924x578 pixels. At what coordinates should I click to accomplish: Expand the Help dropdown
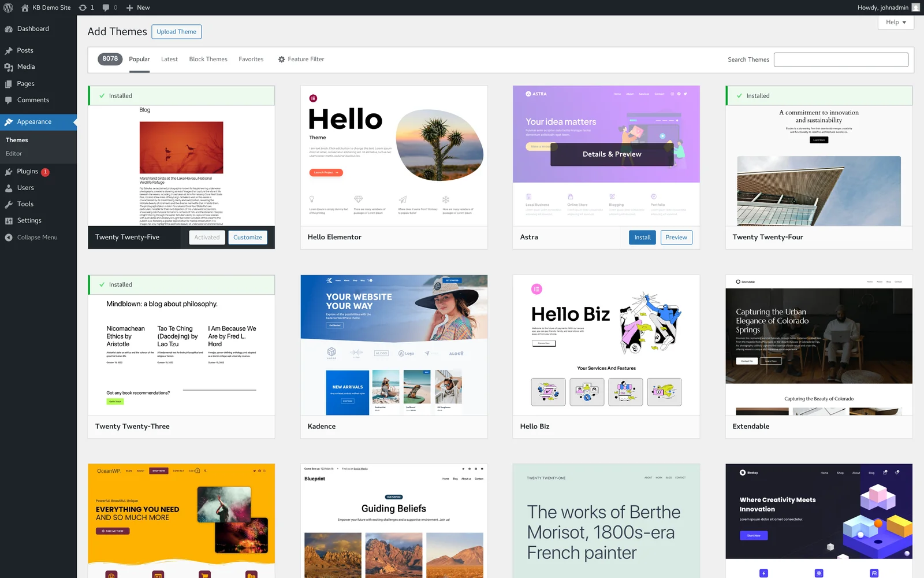click(x=896, y=22)
